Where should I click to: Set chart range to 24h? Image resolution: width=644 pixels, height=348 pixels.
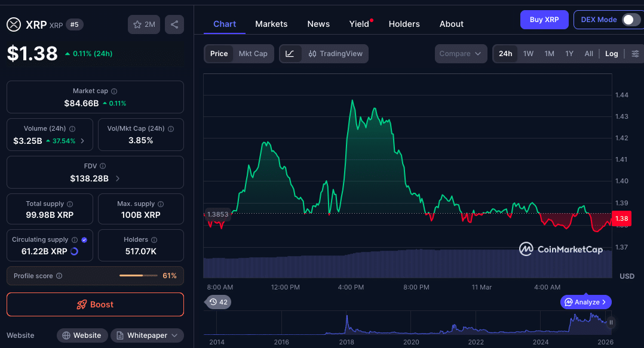coord(505,54)
